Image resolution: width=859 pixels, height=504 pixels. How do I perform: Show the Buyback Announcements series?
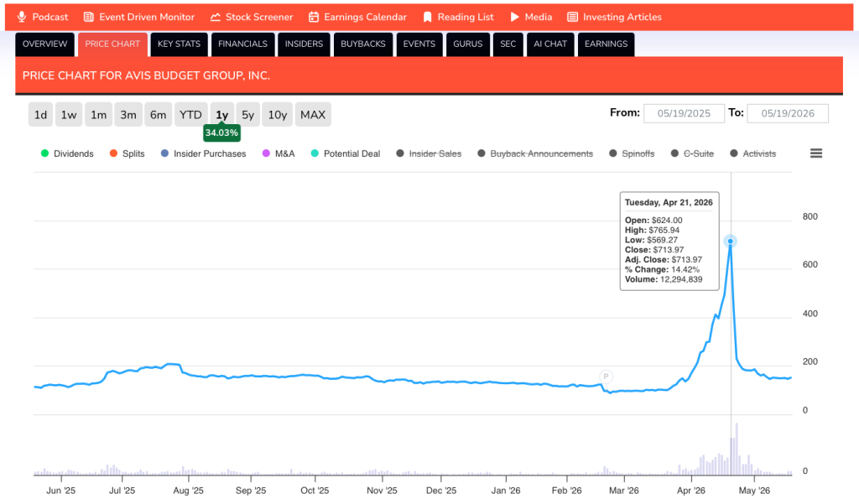534,154
